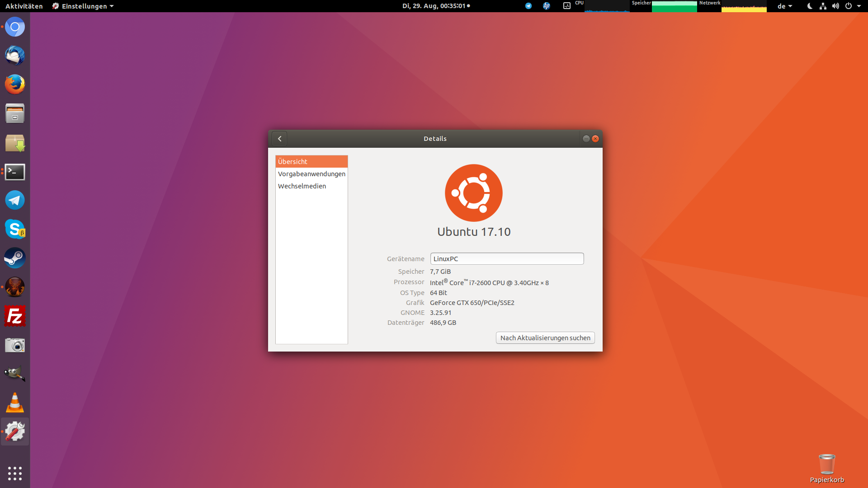Open the de keyboard layout dropdown
Image resolution: width=868 pixels, height=488 pixels.
point(784,6)
